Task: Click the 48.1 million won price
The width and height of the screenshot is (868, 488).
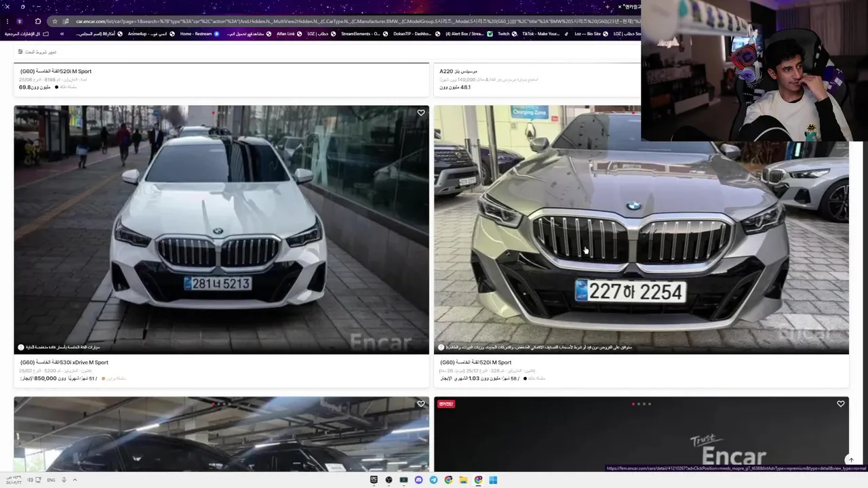Action: 455,87
